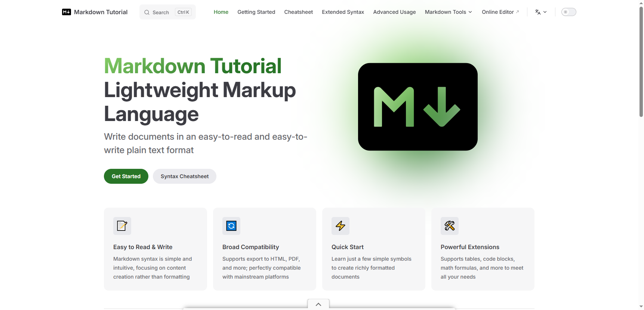This screenshot has width=644, height=310.
Task: Click the large Markdown hero logo image
Action: coord(418,107)
